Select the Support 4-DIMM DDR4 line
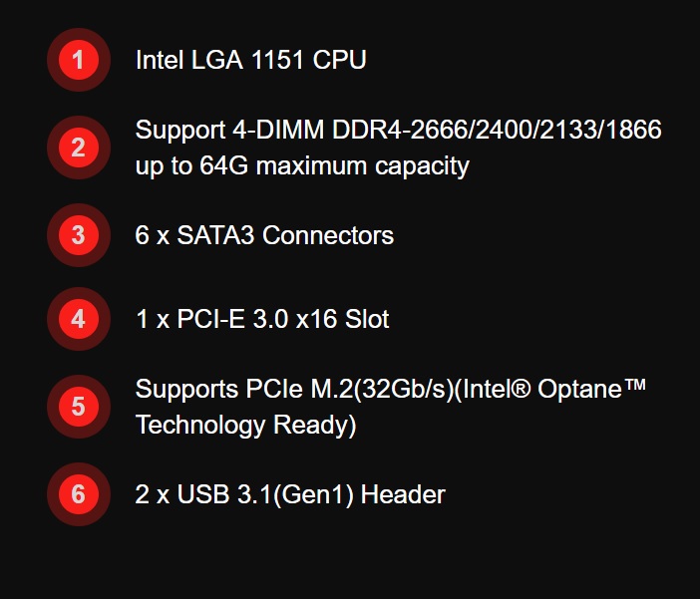700x599 pixels. click(x=398, y=131)
